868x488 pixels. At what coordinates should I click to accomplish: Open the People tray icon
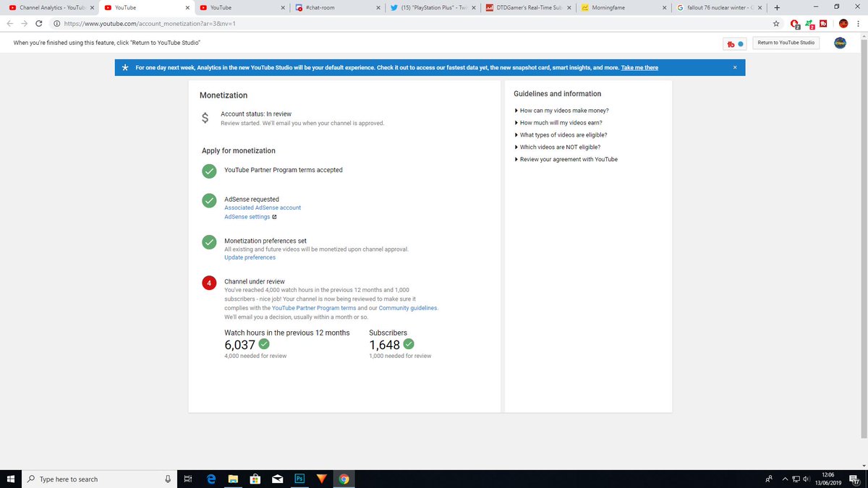[x=767, y=479]
